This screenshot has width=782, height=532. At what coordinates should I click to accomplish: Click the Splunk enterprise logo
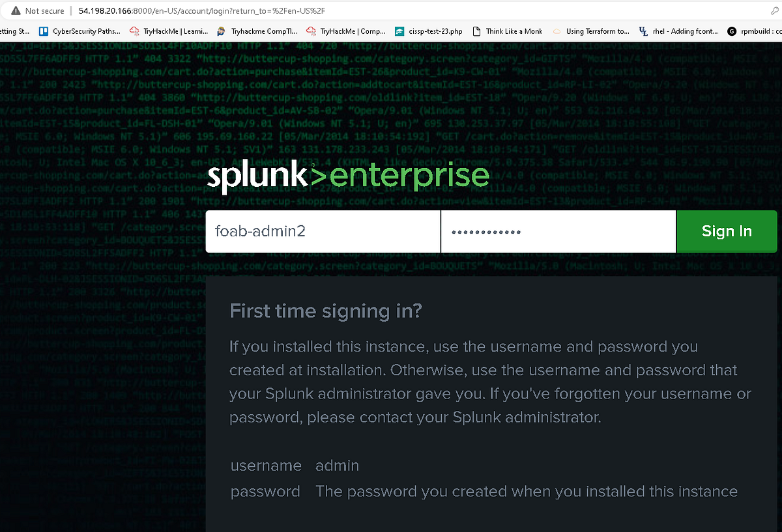point(347,175)
